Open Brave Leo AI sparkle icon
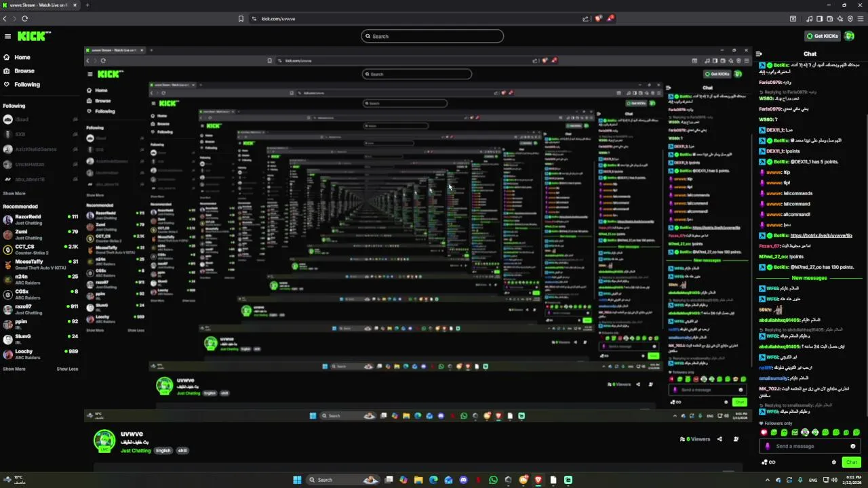 [840, 19]
